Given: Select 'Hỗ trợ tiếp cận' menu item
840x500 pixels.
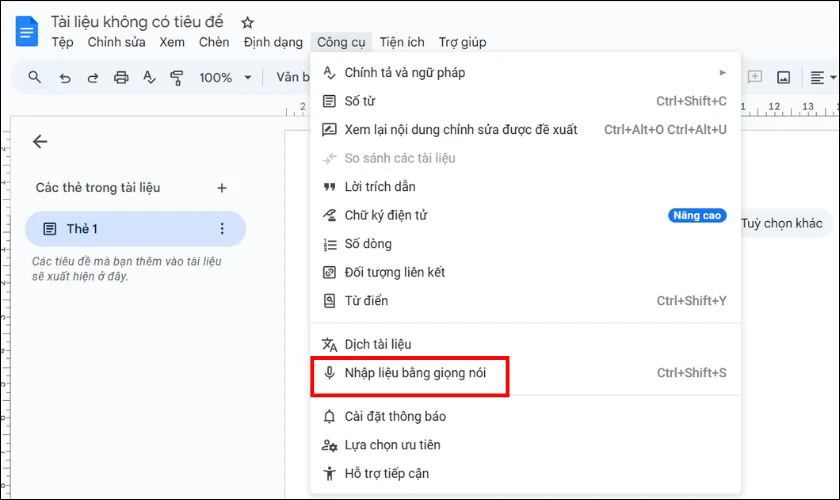Looking at the screenshot, I should (x=526, y=473).
